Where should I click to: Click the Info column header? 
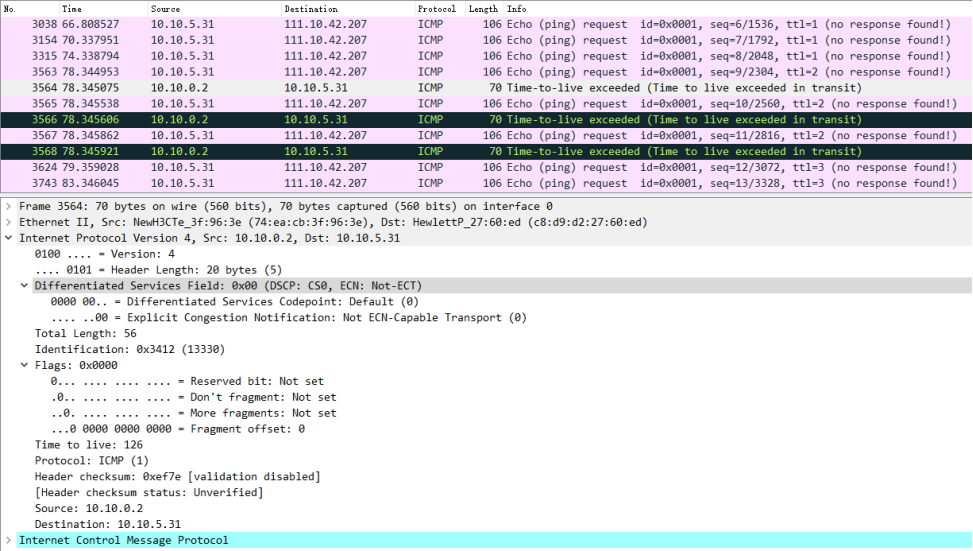(737, 9)
